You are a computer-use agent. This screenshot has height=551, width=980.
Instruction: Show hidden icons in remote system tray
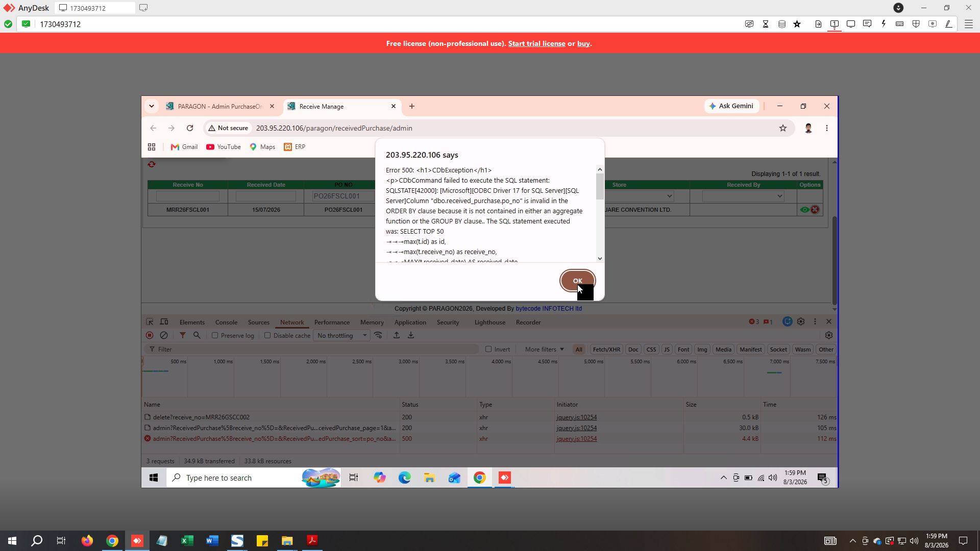[x=723, y=478]
